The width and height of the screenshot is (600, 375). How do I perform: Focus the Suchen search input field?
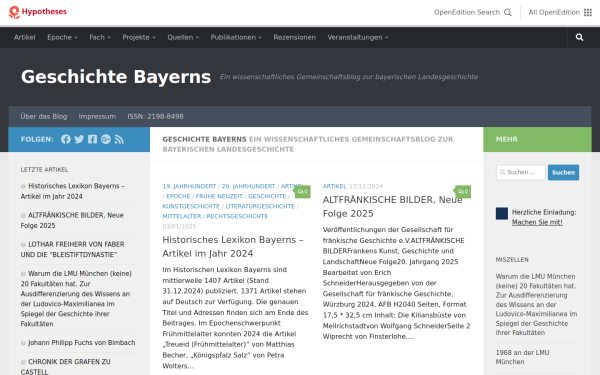521,172
